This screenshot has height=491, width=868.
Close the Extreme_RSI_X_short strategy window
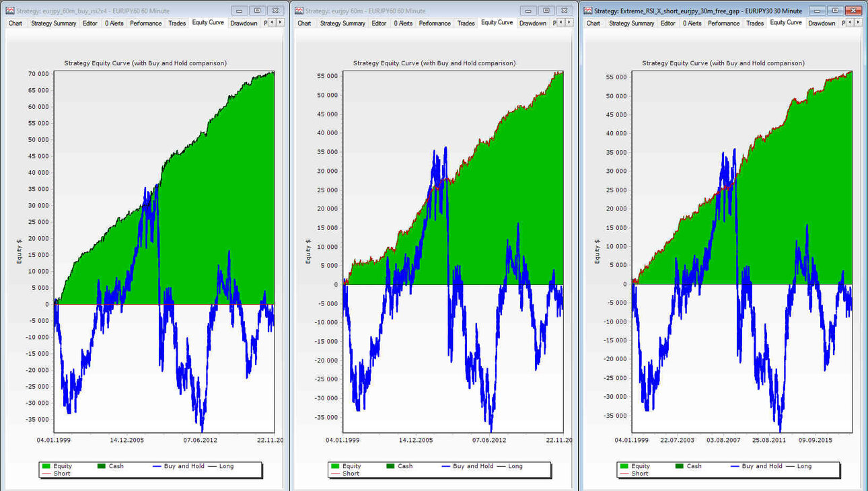[x=853, y=11]
